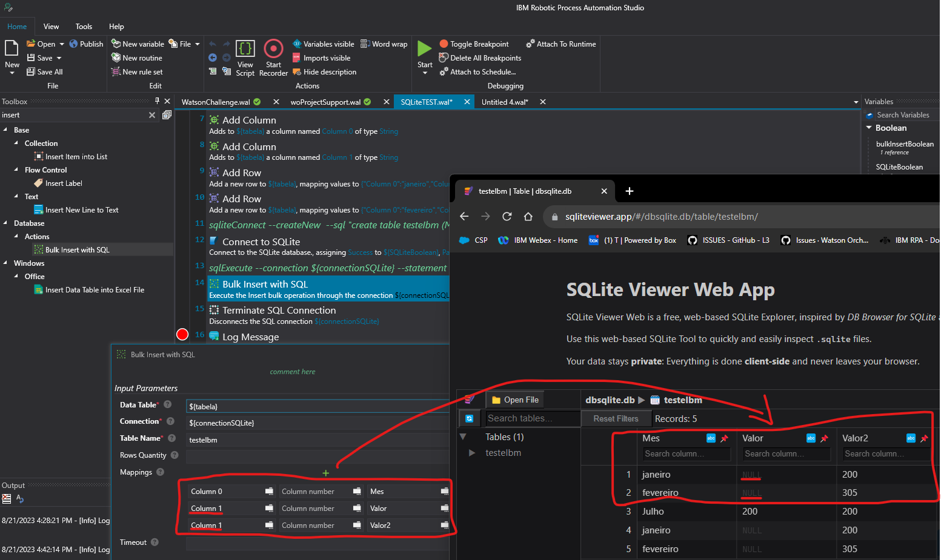This screenshot has height=560, width=941.
Task: Click the pin icon in Mes column
Action: [x=724, y=438]
